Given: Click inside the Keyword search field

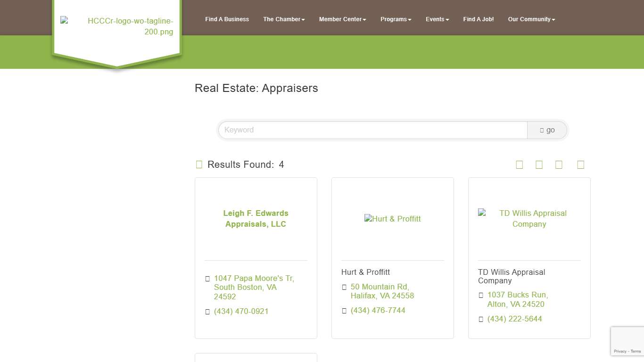Looking at the screenshot, I should click(372, 130).
